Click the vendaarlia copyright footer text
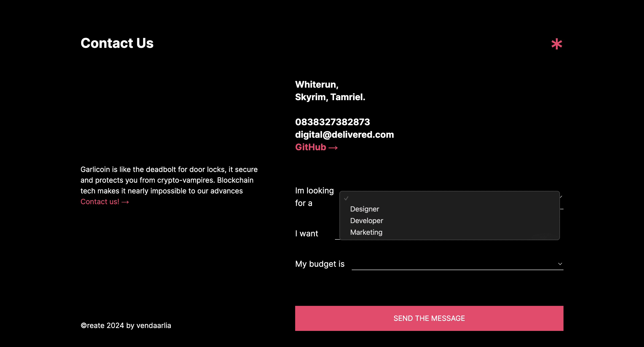Screen dimensions: 644x347 point(126,325)
